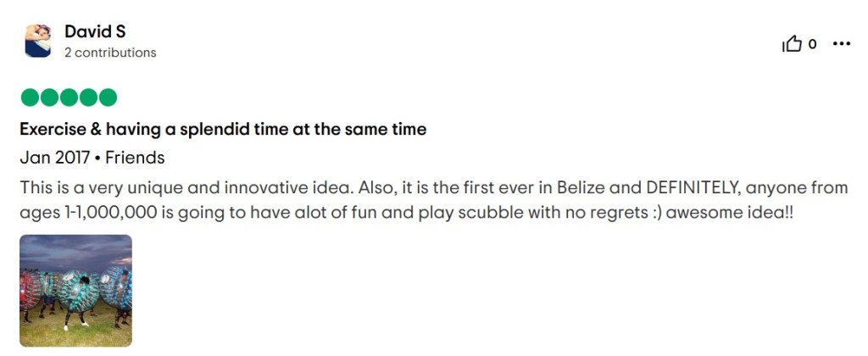Open the three-dot more options menu
The height and width of the screenshot is (356, 868).
pyautogui.click(x=841, y=44)
